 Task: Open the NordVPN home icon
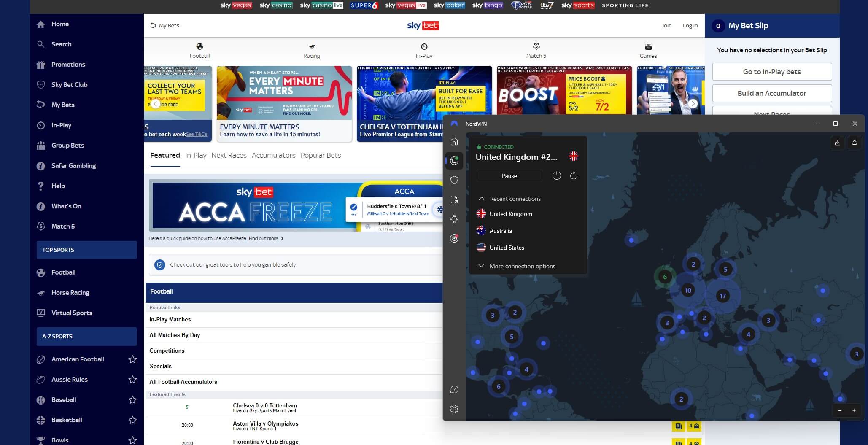[454, 141]
